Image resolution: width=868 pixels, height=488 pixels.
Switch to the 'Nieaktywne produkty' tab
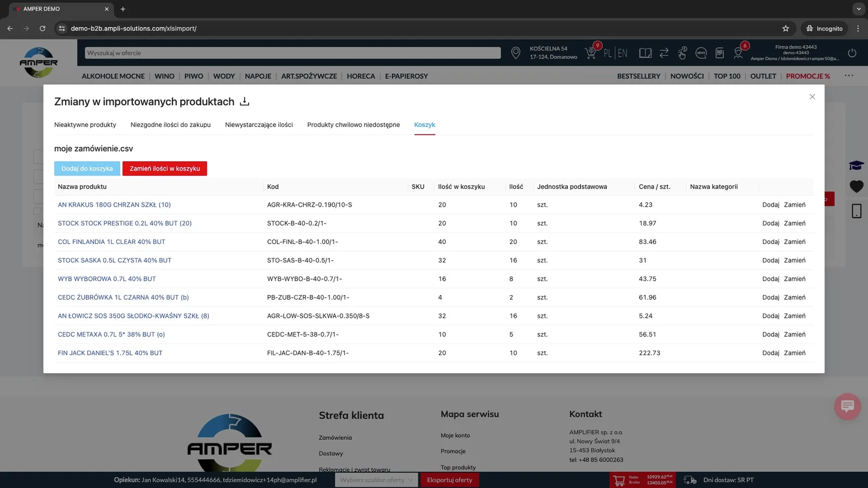click(x=85, y=125)
